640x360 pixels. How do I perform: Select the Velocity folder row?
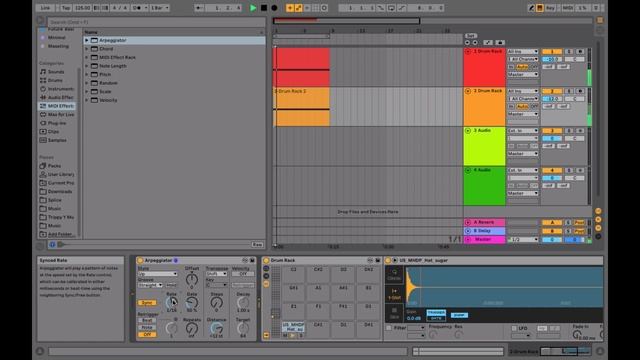click(174, 100)
